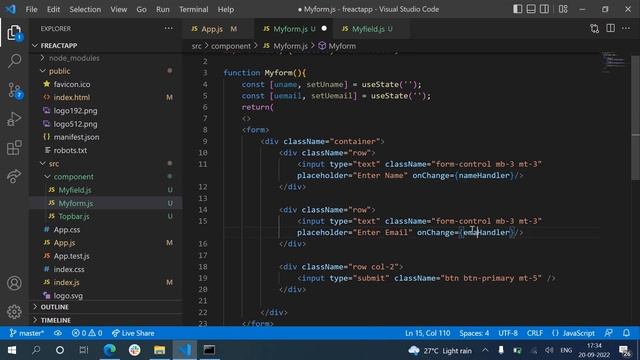Click the master branch in status bar

tap(27, 333)
